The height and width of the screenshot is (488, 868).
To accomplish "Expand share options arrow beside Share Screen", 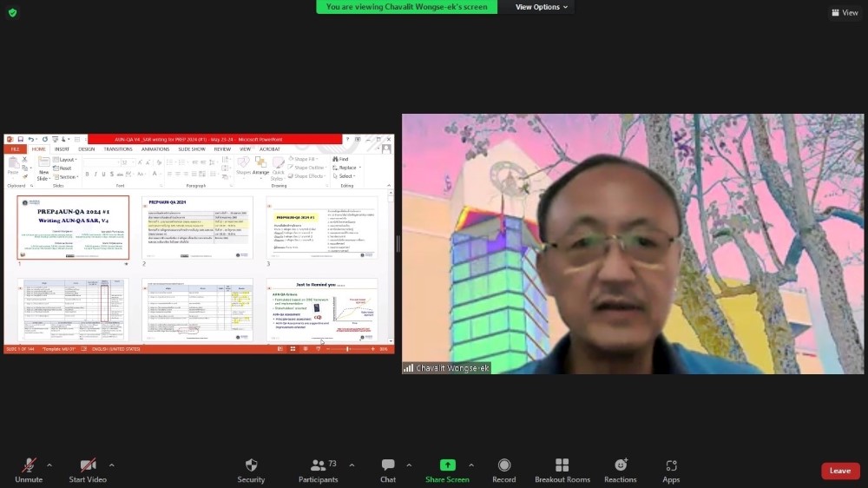I will [x=471, y=465].
